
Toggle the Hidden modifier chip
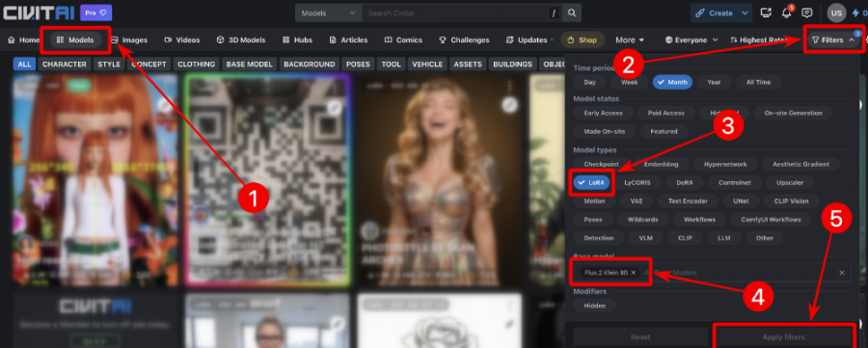pos(594,306)
